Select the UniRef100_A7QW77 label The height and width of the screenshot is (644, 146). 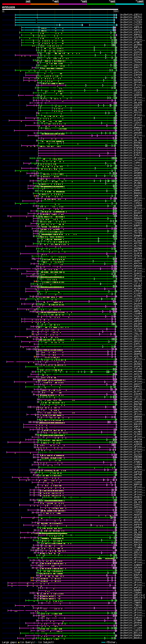point(131,42)
